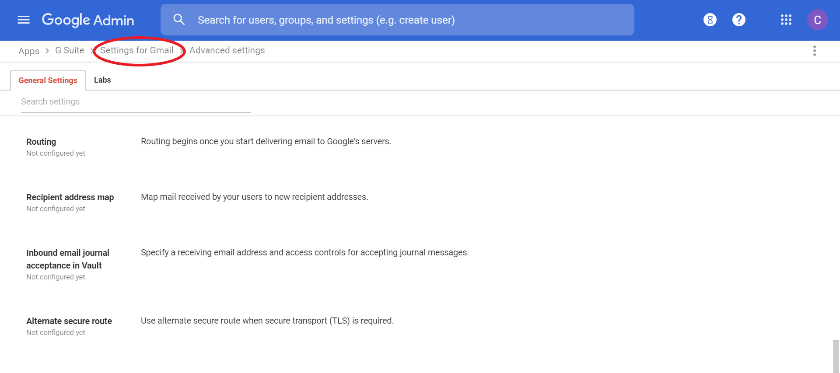
Task: Open the Google apps grid
Action: 786,20
